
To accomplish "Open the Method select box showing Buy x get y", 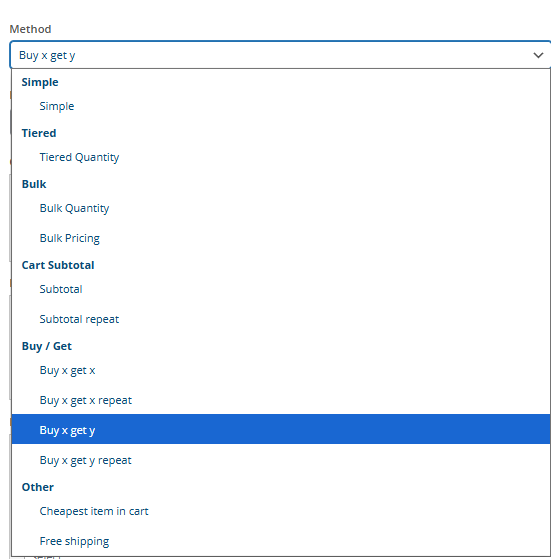I will pyautogui.click(x=280, y=55).
